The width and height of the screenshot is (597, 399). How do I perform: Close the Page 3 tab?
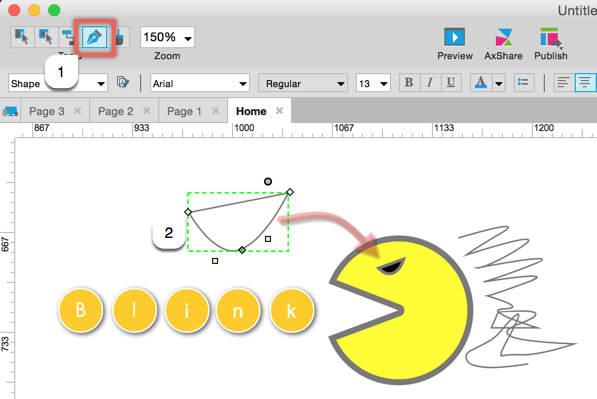77,111
